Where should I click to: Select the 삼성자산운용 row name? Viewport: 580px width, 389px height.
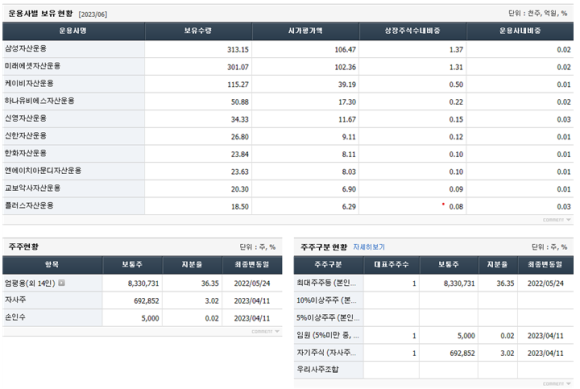[26, 48]
